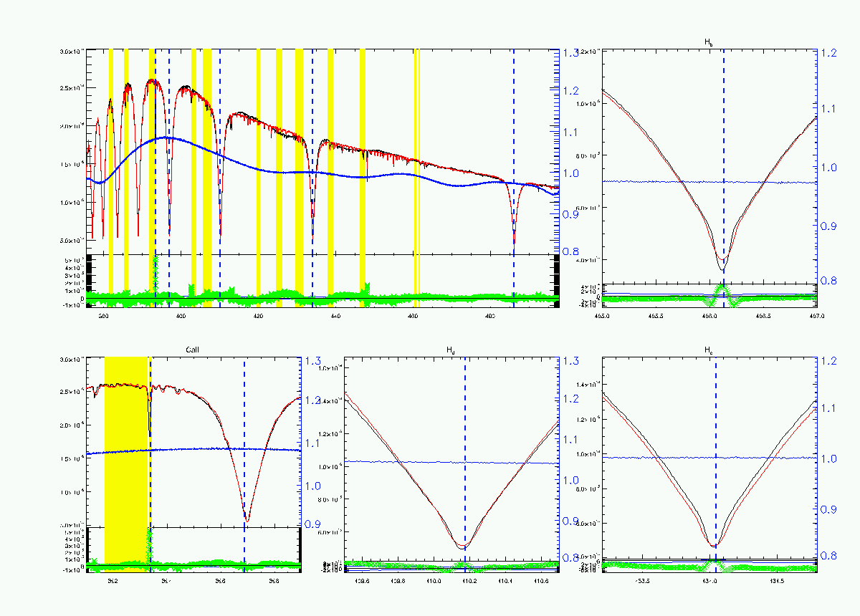Click the 420 x-axis tick under the full spectrum
The width and height of the screenshot is (860, 616).
coord(258,315)
